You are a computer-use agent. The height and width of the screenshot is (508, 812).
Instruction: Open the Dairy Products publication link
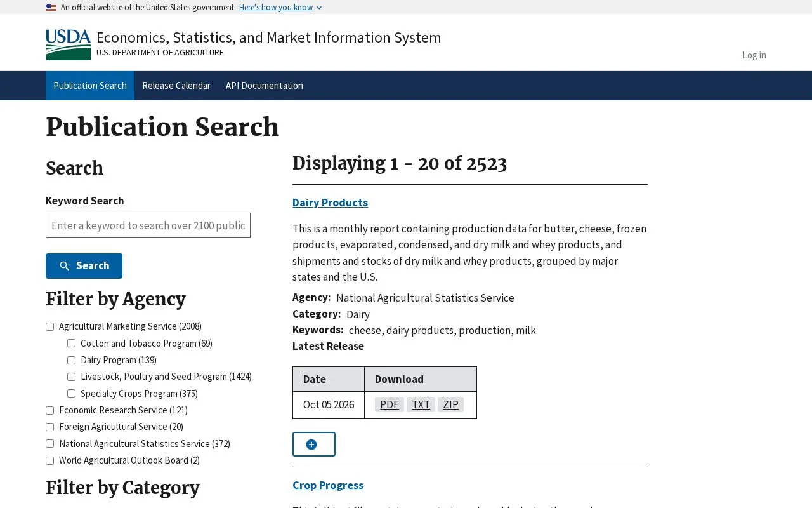[330, 203]
